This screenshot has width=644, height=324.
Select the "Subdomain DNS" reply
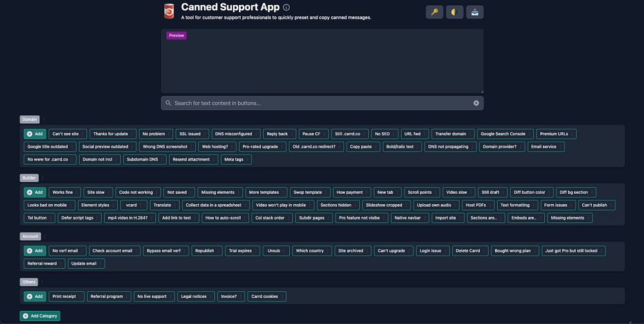coord(144,159)
